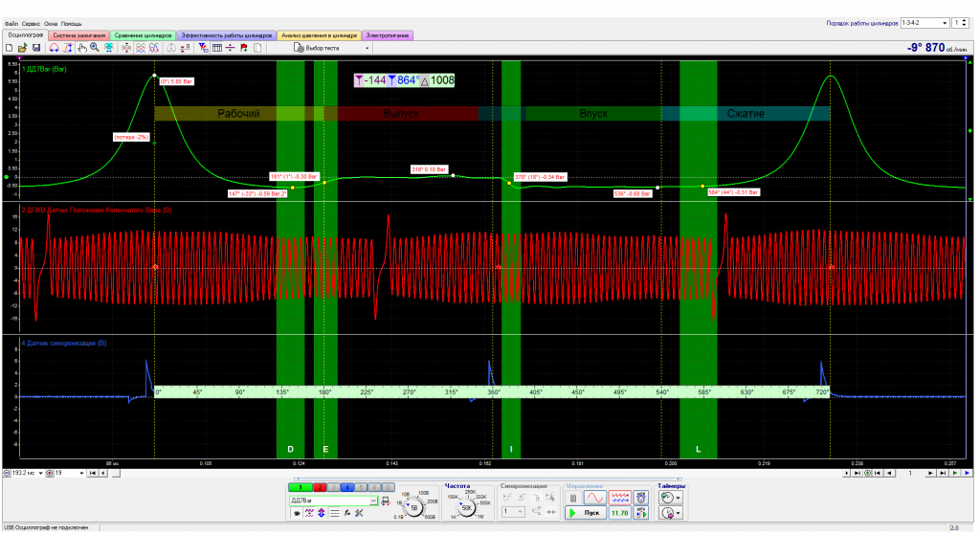The width and height of the screenshot is (980, 534).
Task: Open the 193.2 мс time scale dropdown
Action: pyautogui.click(x=26, y=473)
